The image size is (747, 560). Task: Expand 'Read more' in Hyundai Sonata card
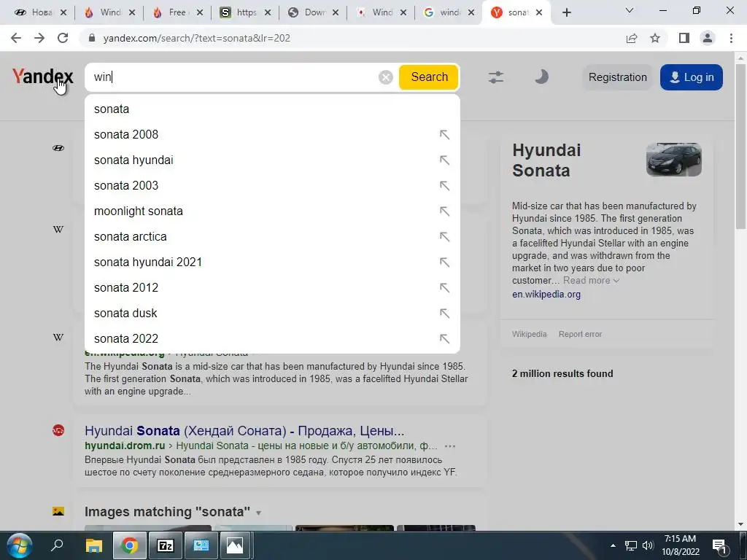591,281
